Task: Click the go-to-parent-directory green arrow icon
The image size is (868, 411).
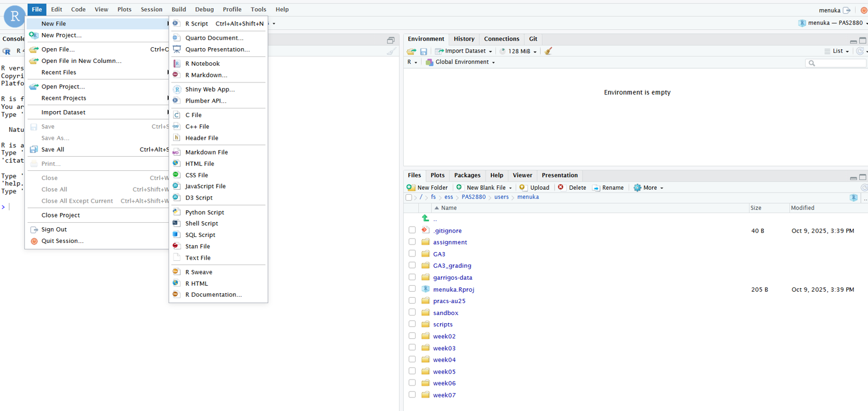Action: (x=425, y=218)
